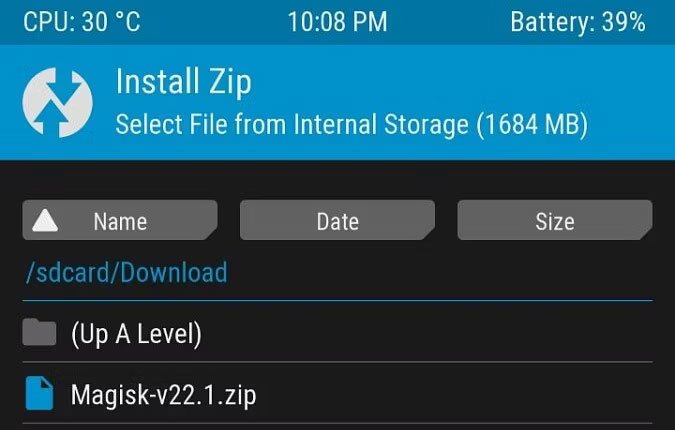This screenshot has width=675, height=430.
Task: Click the (1684 MB) storage size text
Action: pos(532,124)
